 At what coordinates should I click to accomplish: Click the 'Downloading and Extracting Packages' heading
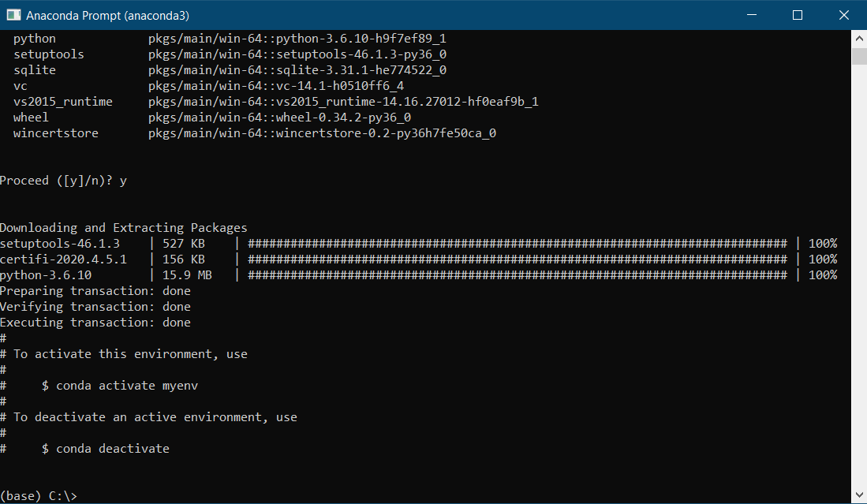click(123, 228)
